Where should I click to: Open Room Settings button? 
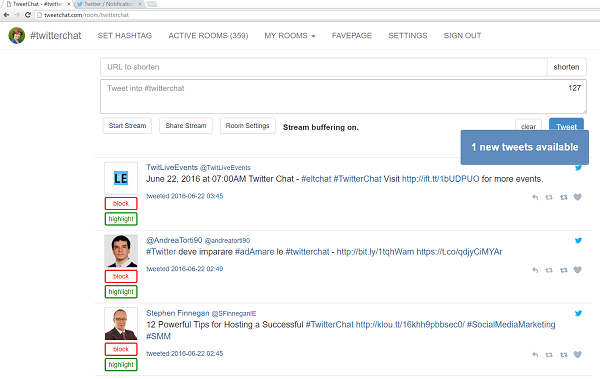pos(248,126)
